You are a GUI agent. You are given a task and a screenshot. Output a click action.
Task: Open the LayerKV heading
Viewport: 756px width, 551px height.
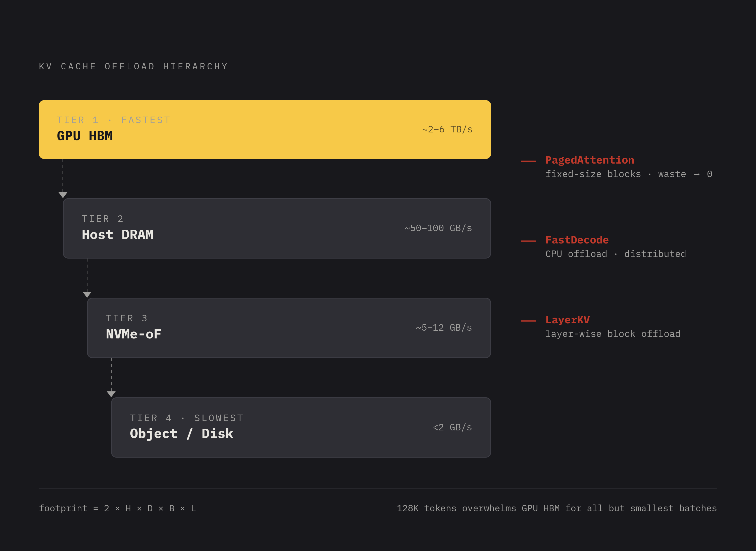click(567, 320)
